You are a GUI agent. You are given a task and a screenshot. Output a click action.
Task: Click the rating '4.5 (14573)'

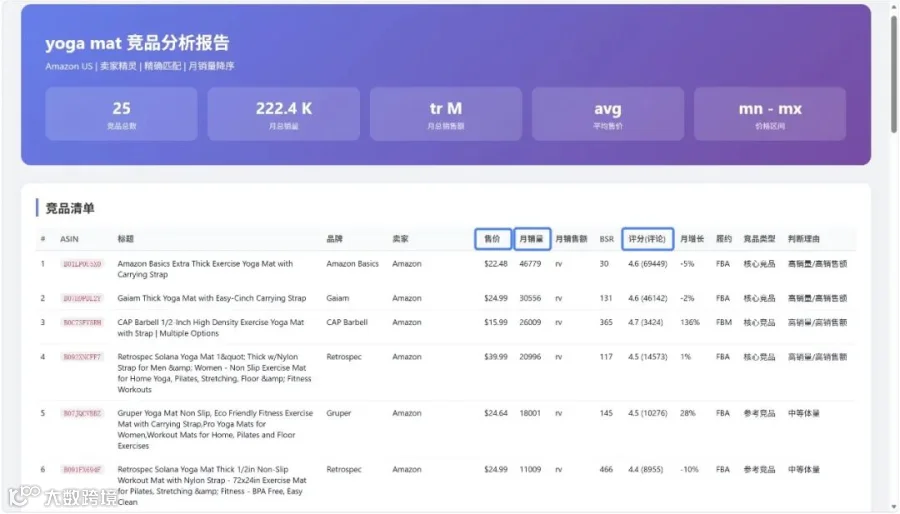[647, 357]
